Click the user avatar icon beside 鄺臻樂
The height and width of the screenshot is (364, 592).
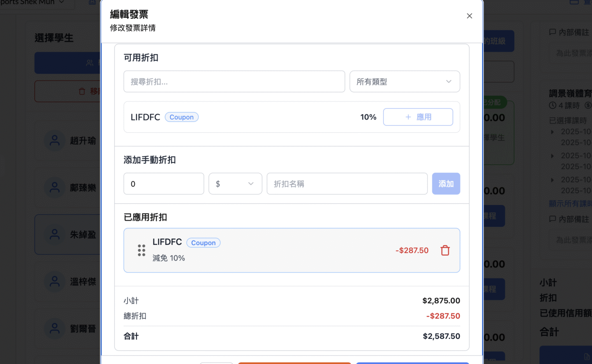pos(55,188)
